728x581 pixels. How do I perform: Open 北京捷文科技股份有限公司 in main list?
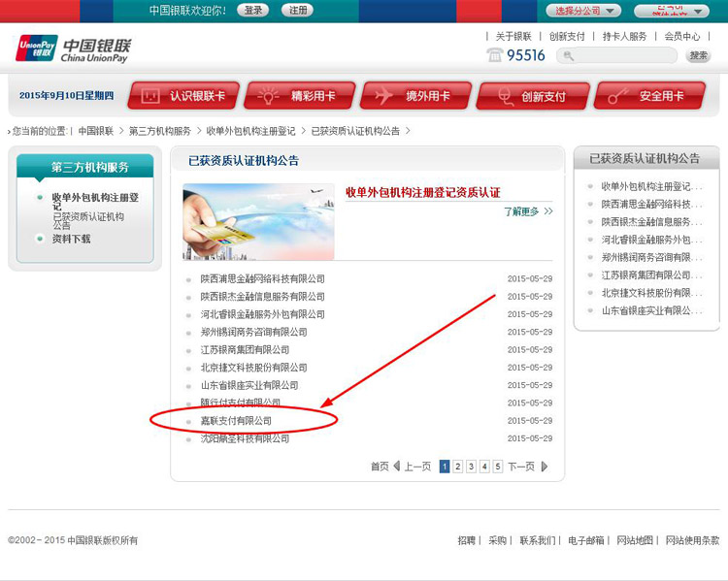(253, 368)
